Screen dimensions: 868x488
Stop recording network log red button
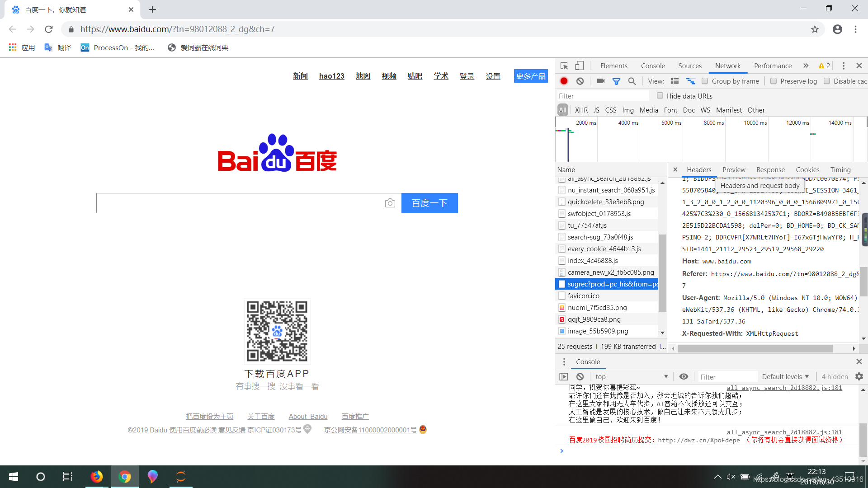click(564, 81)
